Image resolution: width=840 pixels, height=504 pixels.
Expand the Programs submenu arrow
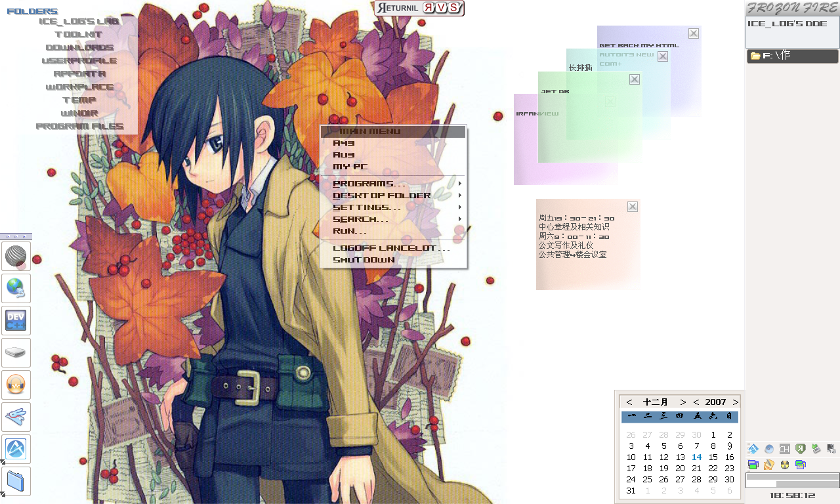point(460,184)
